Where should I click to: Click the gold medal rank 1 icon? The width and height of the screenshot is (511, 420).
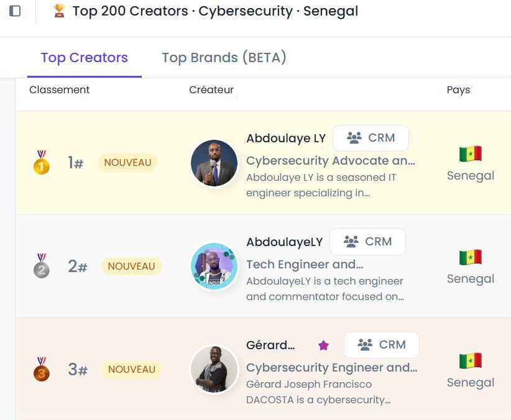pyautogui.click(x=42, y=162)
